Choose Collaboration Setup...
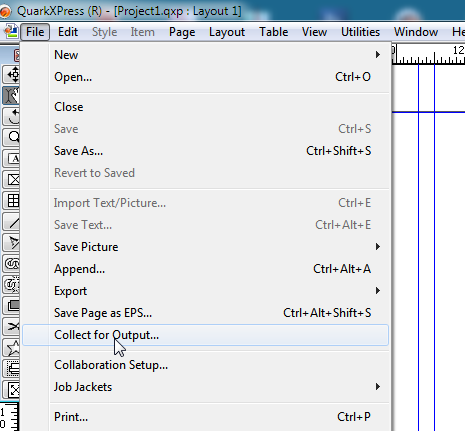 pyautogui.click(x=205, y=365)
